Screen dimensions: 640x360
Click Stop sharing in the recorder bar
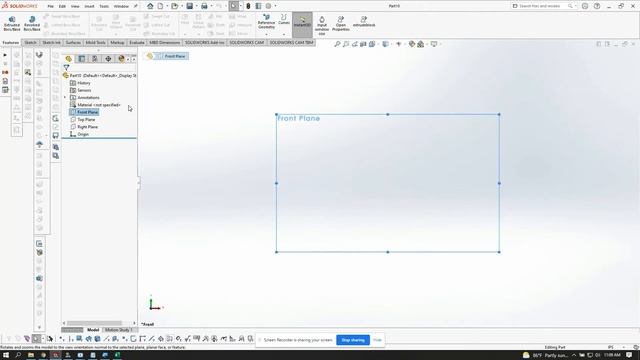[353, 340]
